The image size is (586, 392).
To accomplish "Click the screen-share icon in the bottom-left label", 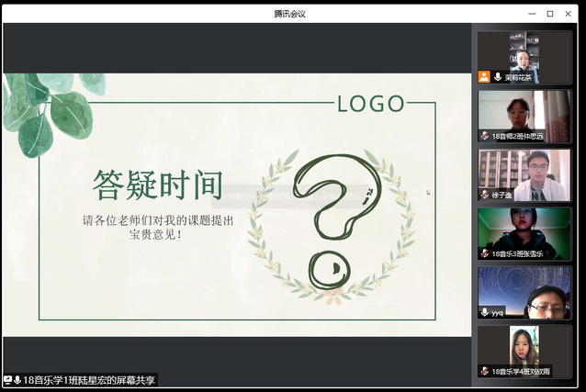I will click(x=7, y=380).
